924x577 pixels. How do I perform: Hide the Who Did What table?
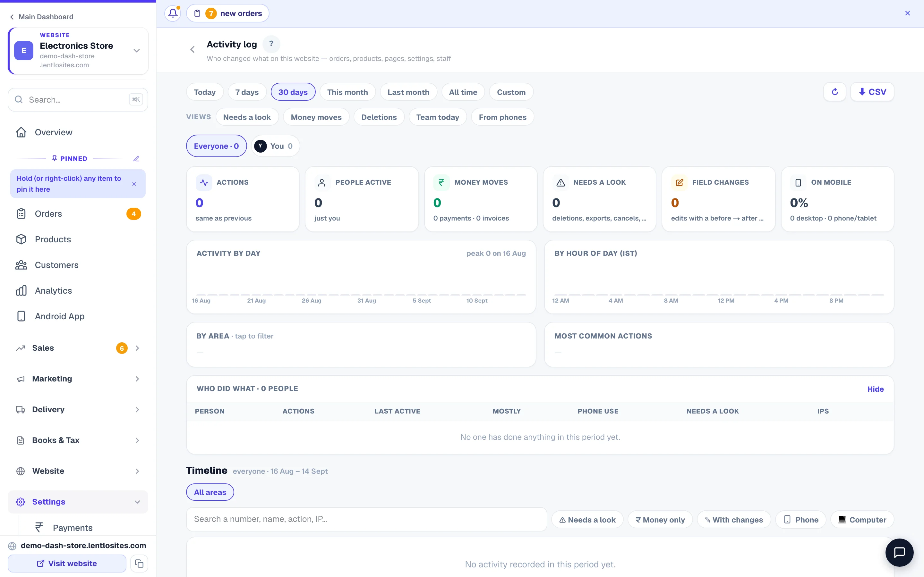(x=875, y=389)
